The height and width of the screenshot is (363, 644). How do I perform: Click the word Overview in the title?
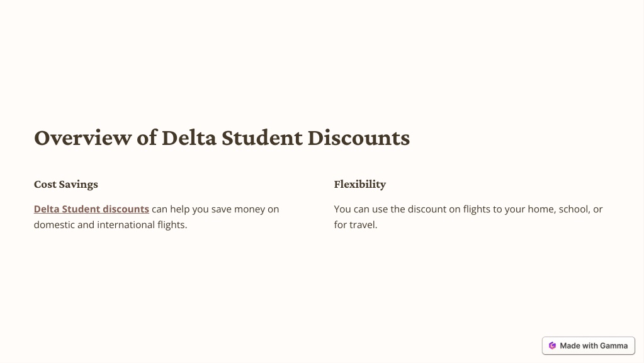82,138
